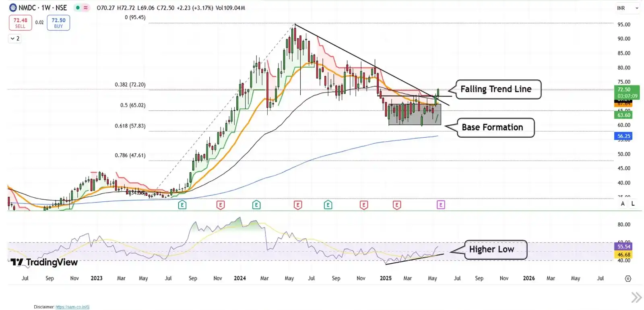Image resolution: width=644 pixels, height=310 pixels.
Task: Click the +2.23 (+3.17%) change value
Action: click(195, 8)
